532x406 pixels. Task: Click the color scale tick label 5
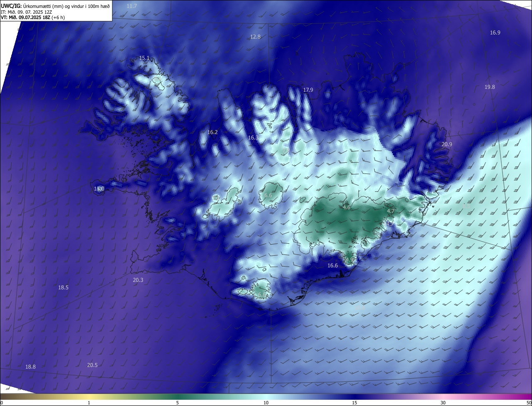pyautogui.click(x=177, y=403)
